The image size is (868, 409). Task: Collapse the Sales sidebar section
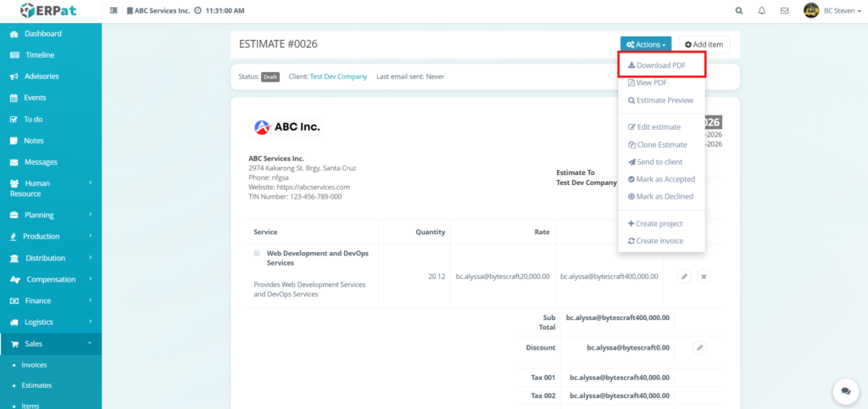tap(51, 344)
